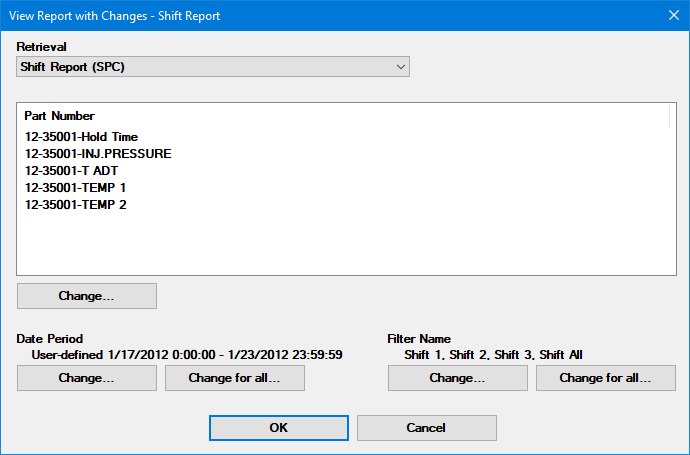690x455 pixels.
Task: Select 12-35001-Hold Time in the list
Action: pos(81,137)
